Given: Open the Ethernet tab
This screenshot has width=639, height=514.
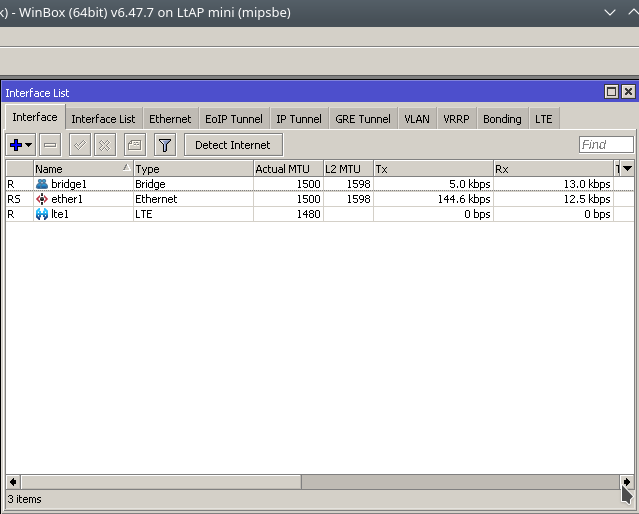Looking at the screenshot, I should 170,119.
